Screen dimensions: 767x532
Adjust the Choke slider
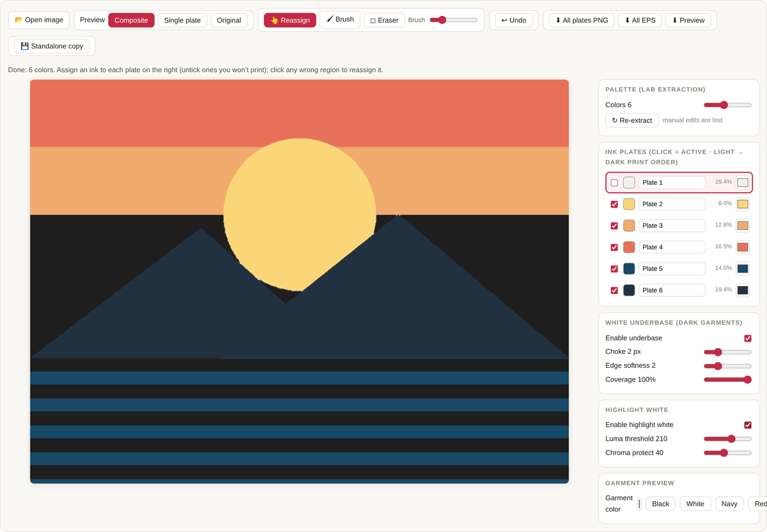click(727, 352)
